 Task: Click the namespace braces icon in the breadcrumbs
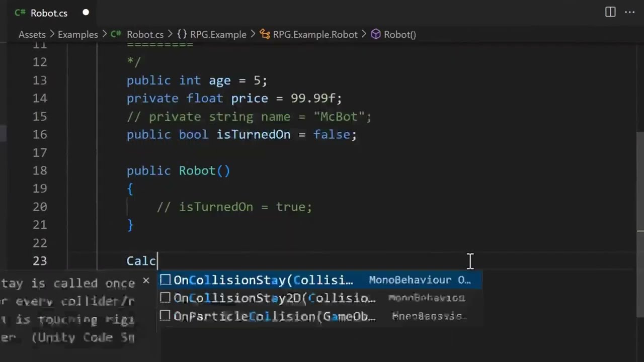[182, 35]
